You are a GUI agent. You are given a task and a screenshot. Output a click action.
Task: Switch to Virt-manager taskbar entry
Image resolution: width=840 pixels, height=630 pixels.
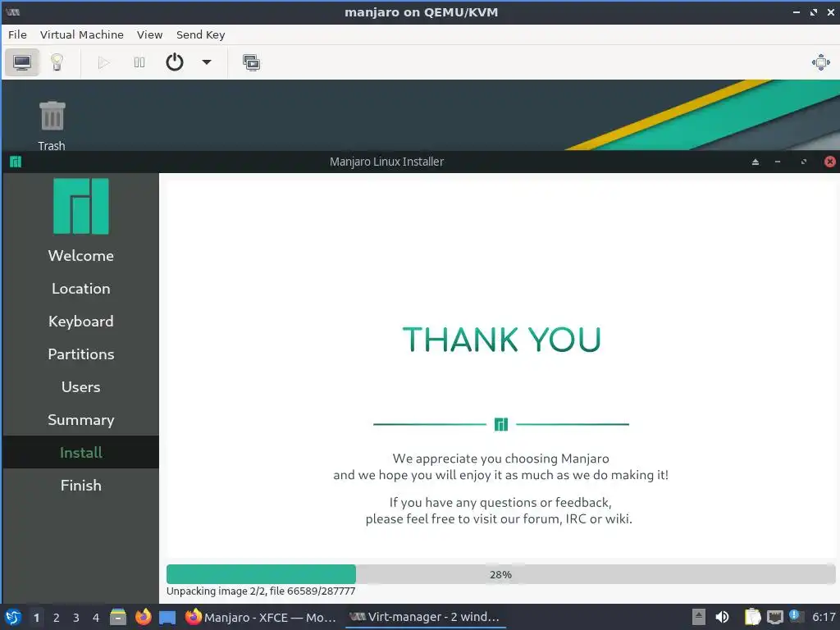[x=426, y=617]
